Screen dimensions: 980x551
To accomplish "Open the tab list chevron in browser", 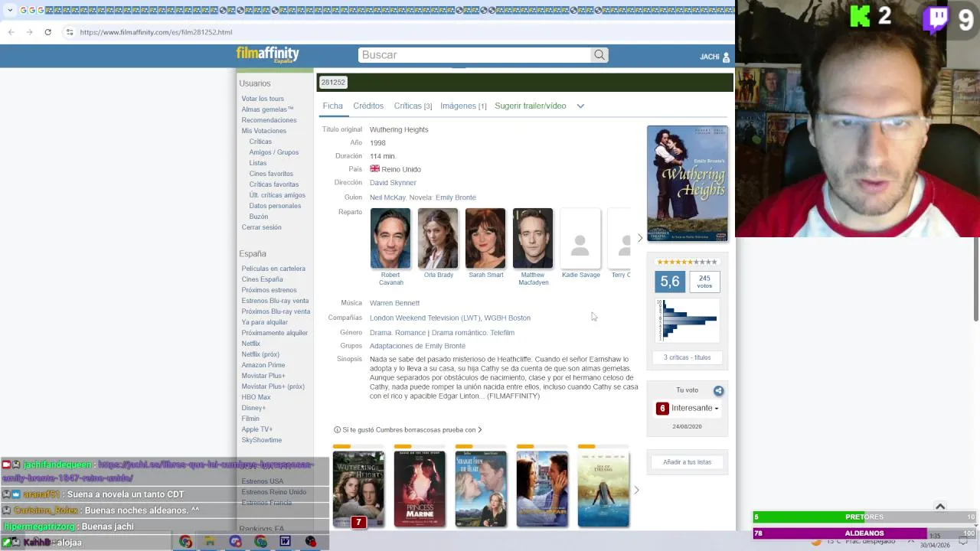I will pyautogui.click(x=10, y=10).
